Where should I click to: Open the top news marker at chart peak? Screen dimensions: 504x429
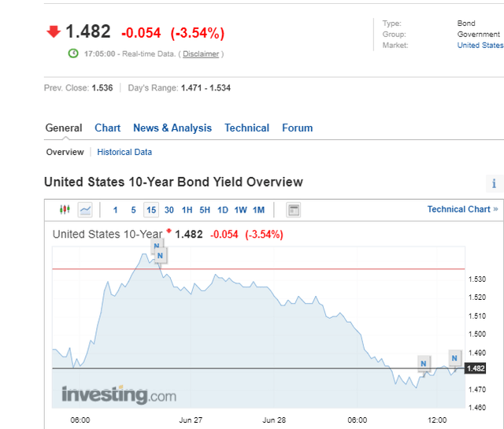point(156,246)
